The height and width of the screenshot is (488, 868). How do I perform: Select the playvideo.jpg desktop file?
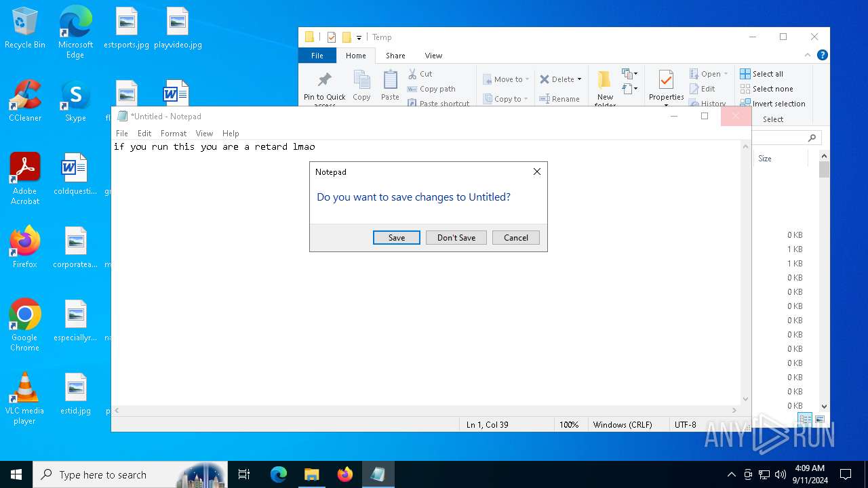point(178,28)
